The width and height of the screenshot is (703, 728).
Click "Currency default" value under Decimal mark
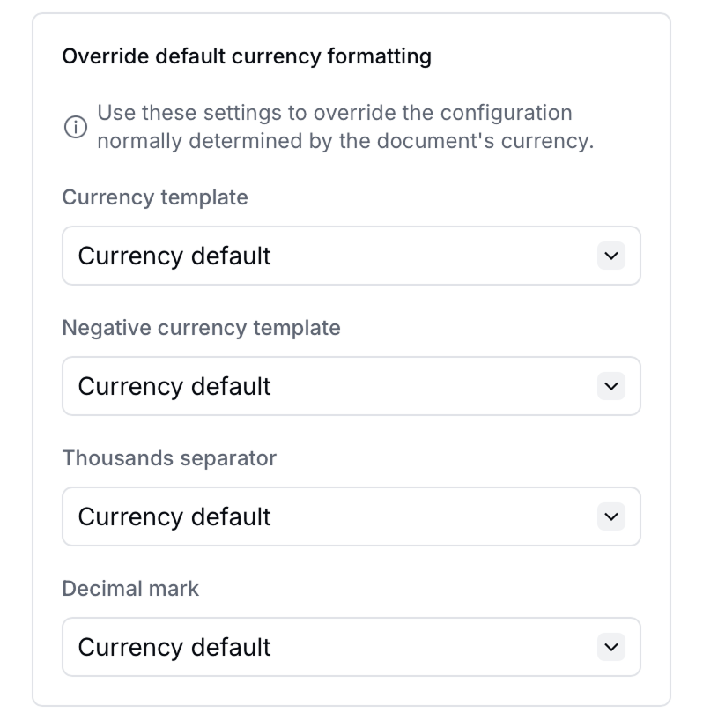[x=174, y=647]
